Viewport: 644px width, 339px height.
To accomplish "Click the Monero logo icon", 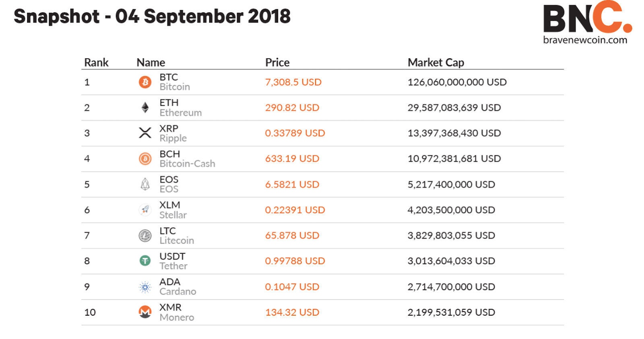I will [x=145, y=312].
